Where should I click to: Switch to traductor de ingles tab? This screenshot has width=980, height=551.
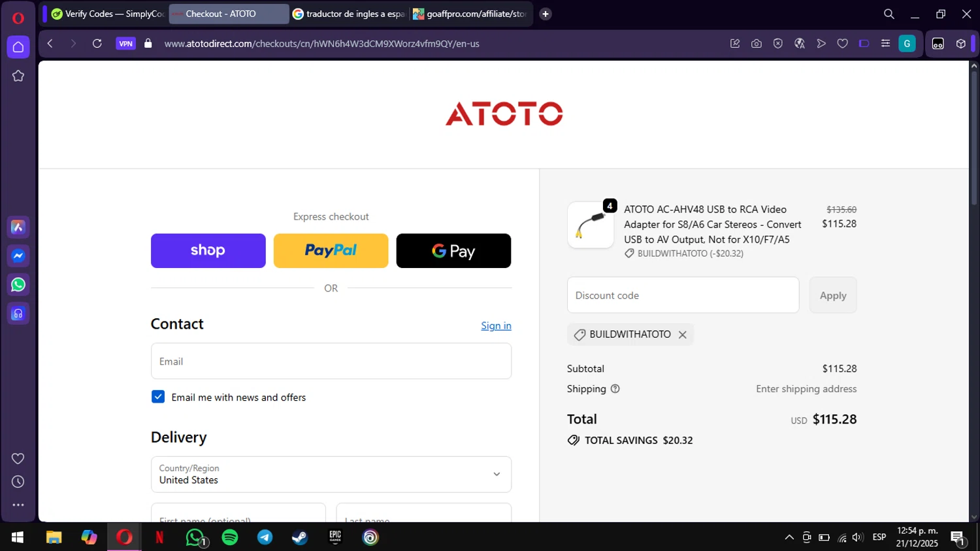(349, 14)
